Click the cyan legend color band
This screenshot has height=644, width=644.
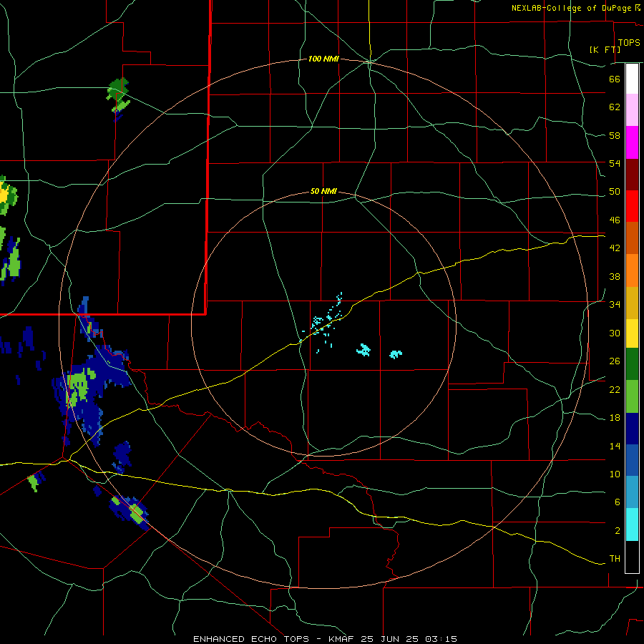[632, 525]
